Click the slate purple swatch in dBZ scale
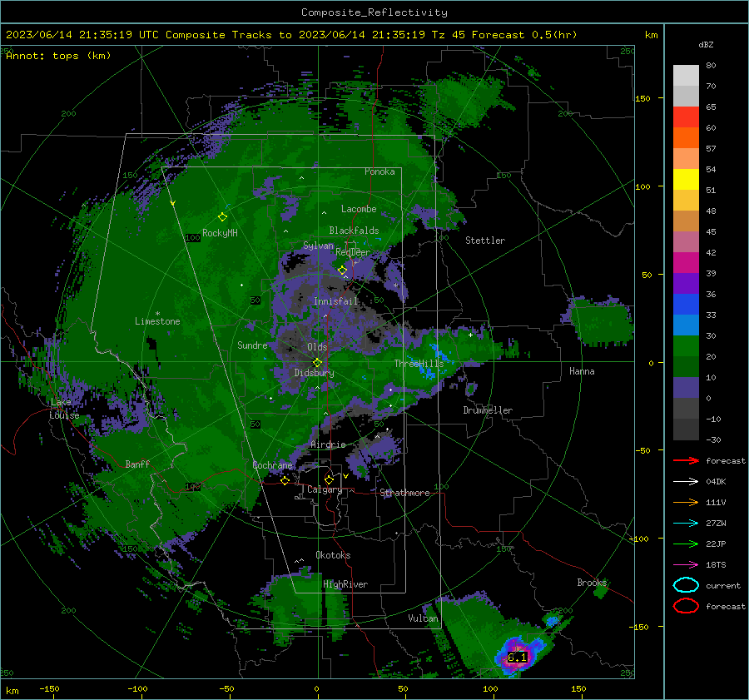 (686, 387)
